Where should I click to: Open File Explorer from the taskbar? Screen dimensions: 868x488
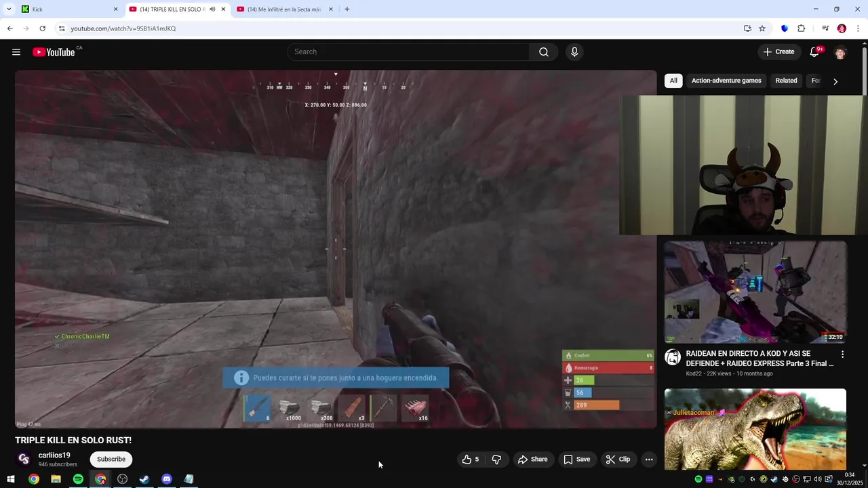(56, 479)
